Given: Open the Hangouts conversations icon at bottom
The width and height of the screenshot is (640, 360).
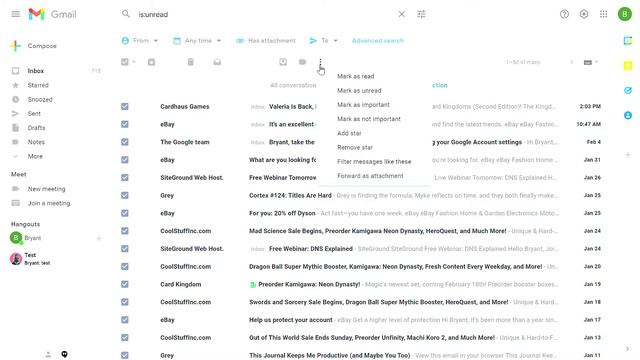Looking at the screenshot, I should click(64, 354).
